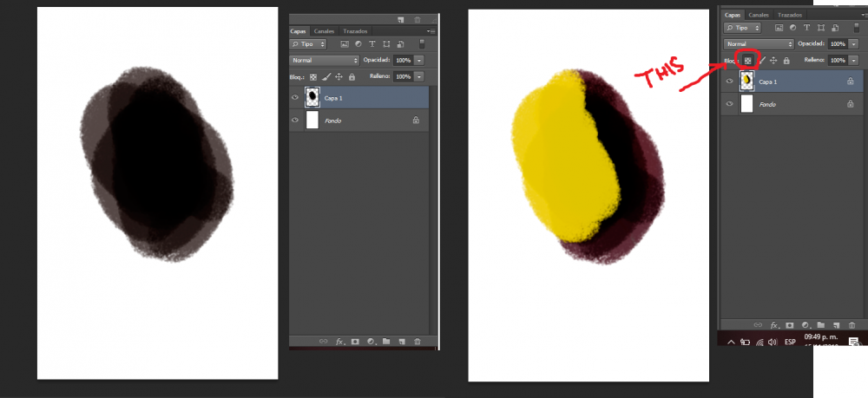
Task: Toggle layer filtering switch in right panel
Action: (857, 28)
